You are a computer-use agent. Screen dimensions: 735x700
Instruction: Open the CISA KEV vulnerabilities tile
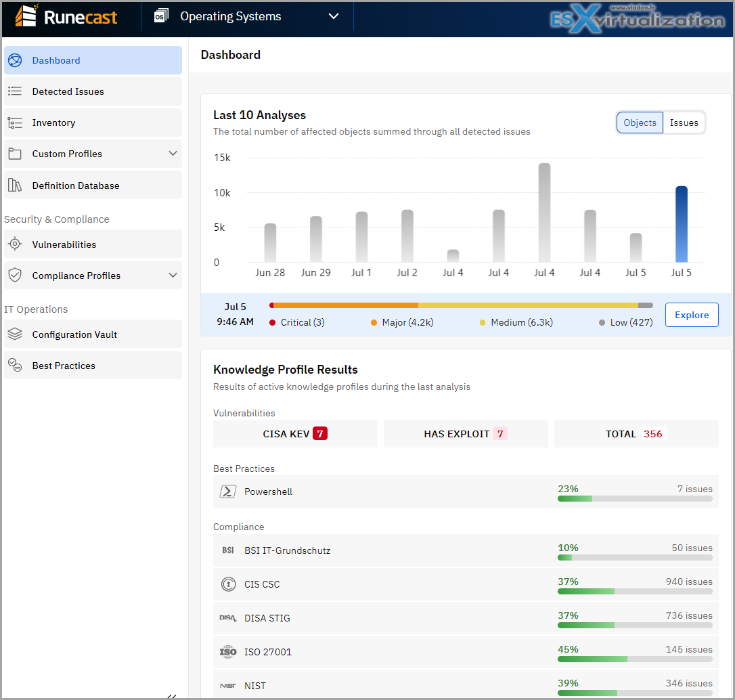pyautogui.click(x=295, y=434)
